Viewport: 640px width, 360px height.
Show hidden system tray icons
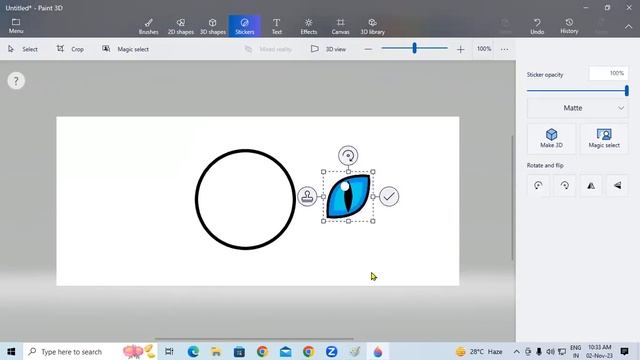[516, 351]
